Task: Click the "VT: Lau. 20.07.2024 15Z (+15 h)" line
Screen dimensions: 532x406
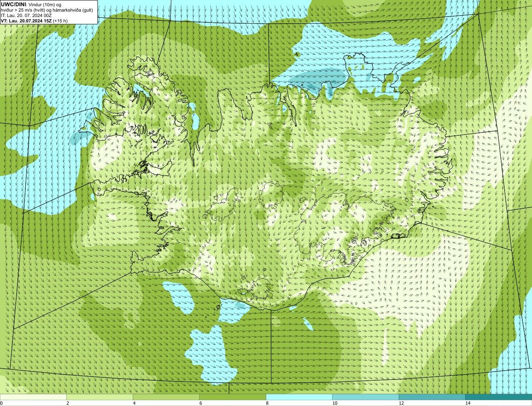Action: (x=34, y=21)
